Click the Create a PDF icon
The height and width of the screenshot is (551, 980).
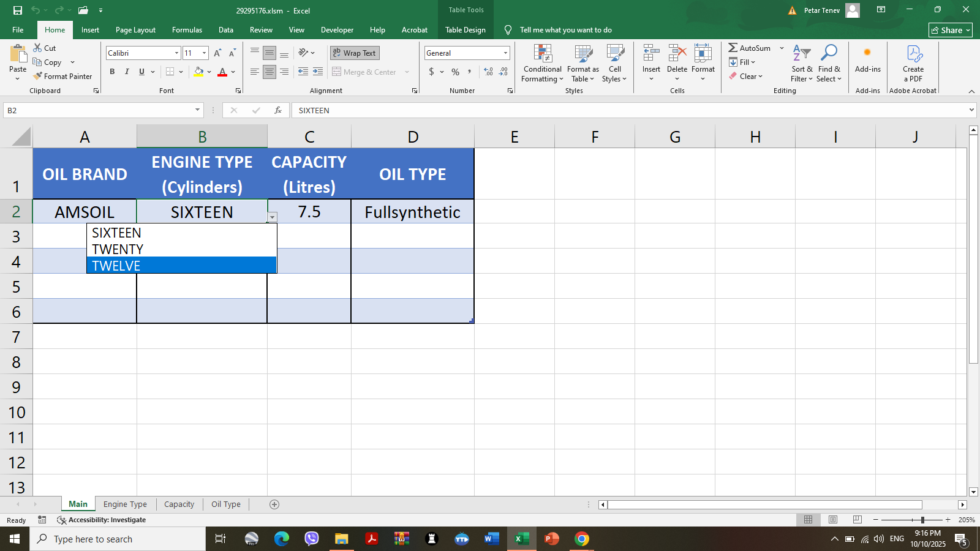point(913,54)
